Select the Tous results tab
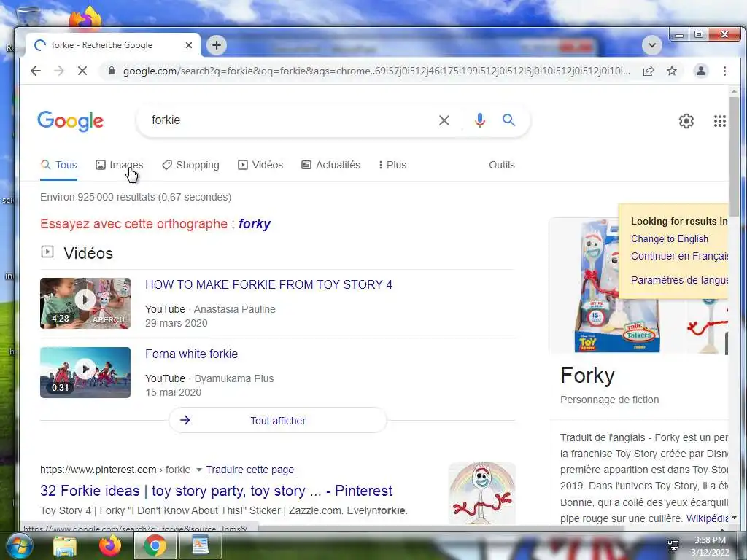The image size is (747, 560). tap(58, 166)
